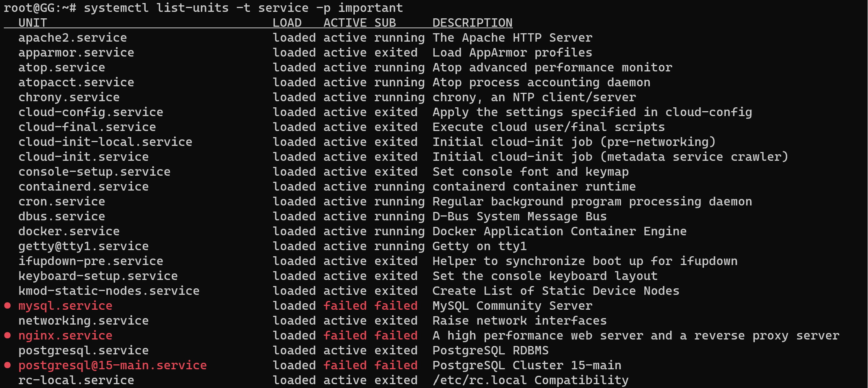Viewport: 868px width, 388px height.
Task: Click the 'Docker Application Container Engine' description
Action: (x=559, y=231)
